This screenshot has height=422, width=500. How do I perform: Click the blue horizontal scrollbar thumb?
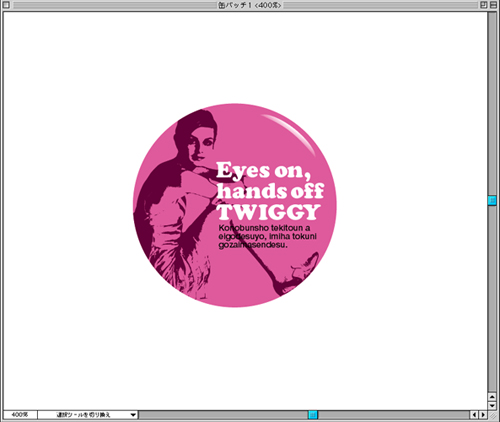313,415
